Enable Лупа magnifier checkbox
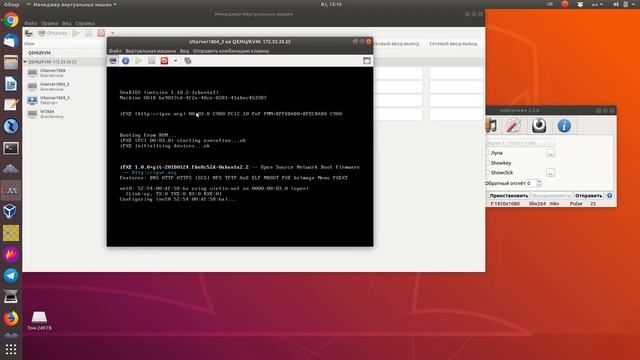The height and width of the screenshot is (360, 640). 487,153
